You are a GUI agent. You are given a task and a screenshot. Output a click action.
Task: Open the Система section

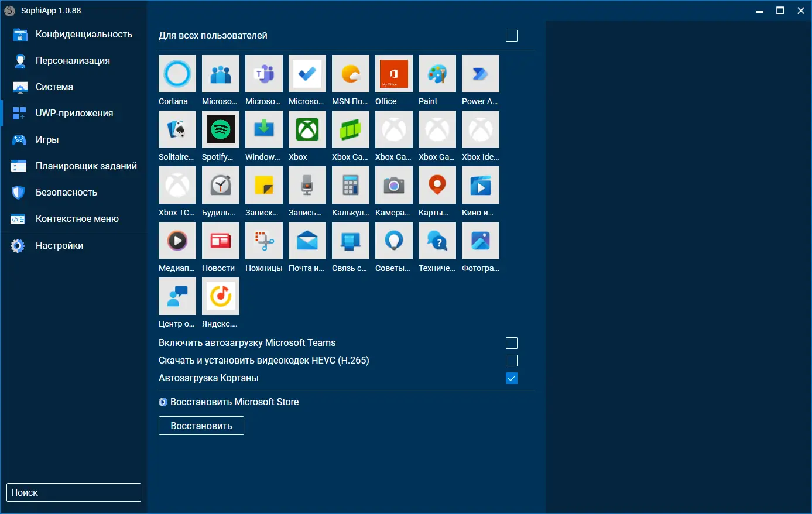coord(74,87)
